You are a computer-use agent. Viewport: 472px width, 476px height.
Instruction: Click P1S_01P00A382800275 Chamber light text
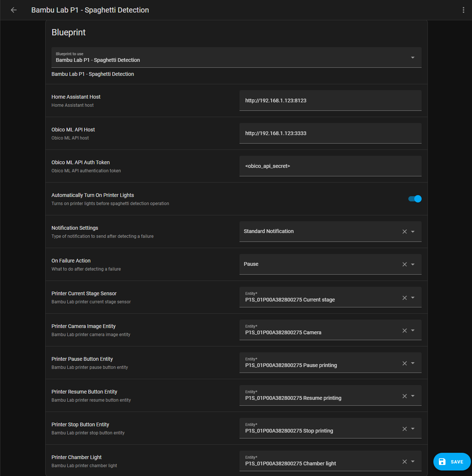point(291,463)
